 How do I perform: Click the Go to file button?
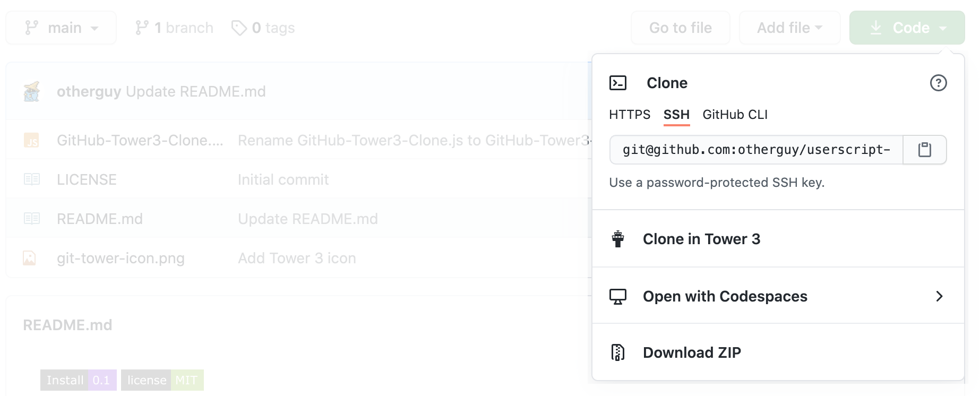[681, 28]
